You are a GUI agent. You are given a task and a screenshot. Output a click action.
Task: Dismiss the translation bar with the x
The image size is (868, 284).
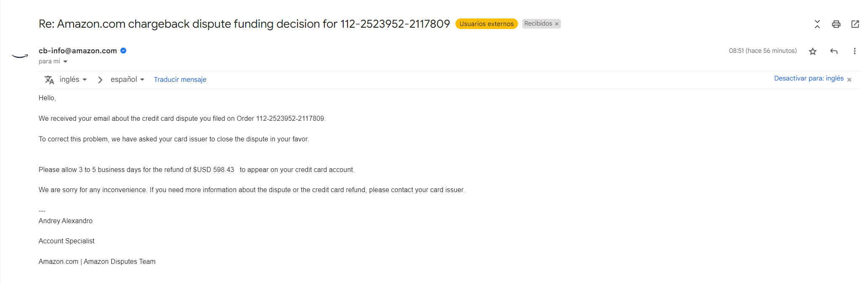849,80
